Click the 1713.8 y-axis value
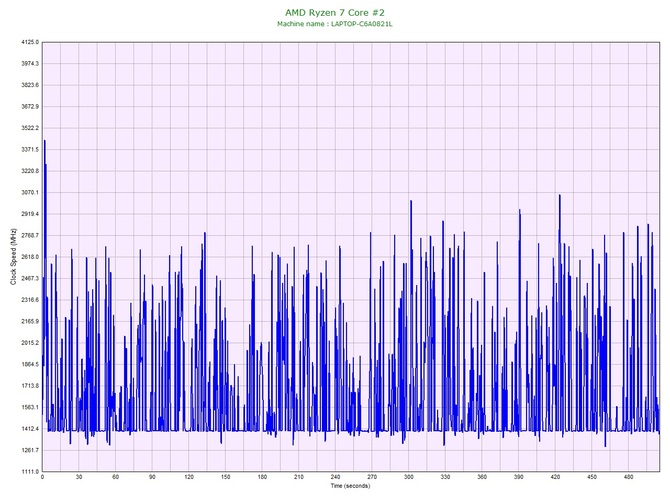The width and height of the screenshot is (670, 503). (x=30, y=386)
